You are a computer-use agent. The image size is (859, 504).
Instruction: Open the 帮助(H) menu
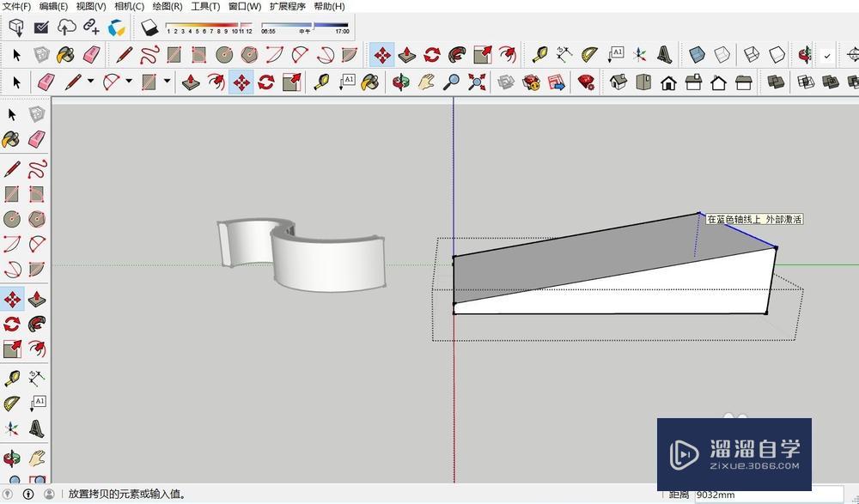coord(329,7)
